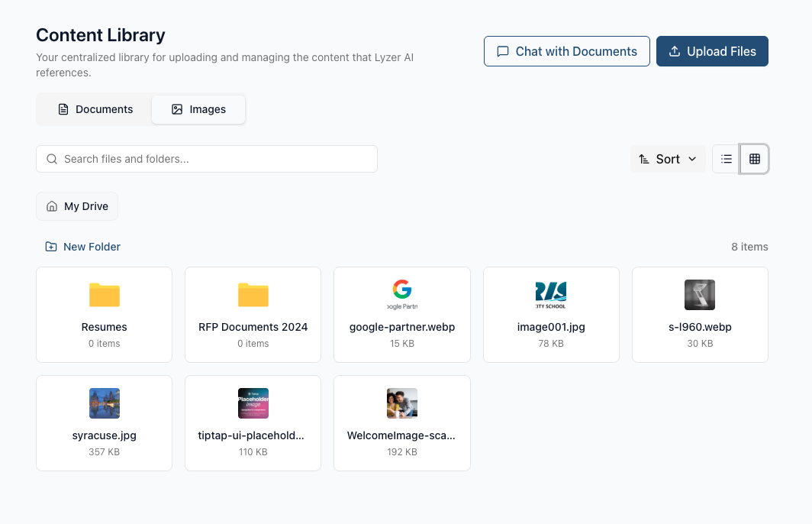Expand the Sort dropdown chevron
812x524 pixels.
pos(692,159)
